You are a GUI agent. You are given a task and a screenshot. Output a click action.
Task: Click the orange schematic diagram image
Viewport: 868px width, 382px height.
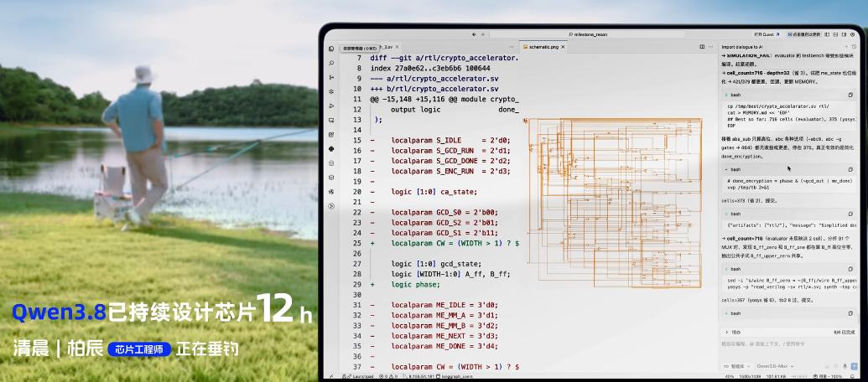click(x=615, y=203)
